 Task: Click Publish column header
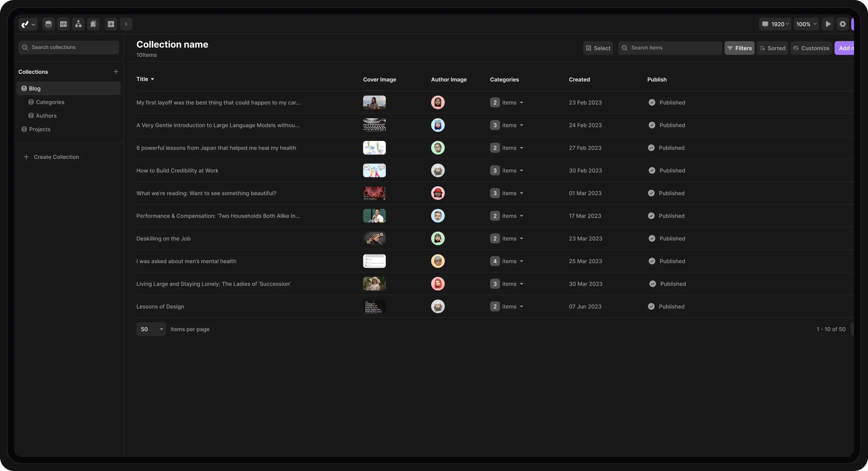coord(657,80)
